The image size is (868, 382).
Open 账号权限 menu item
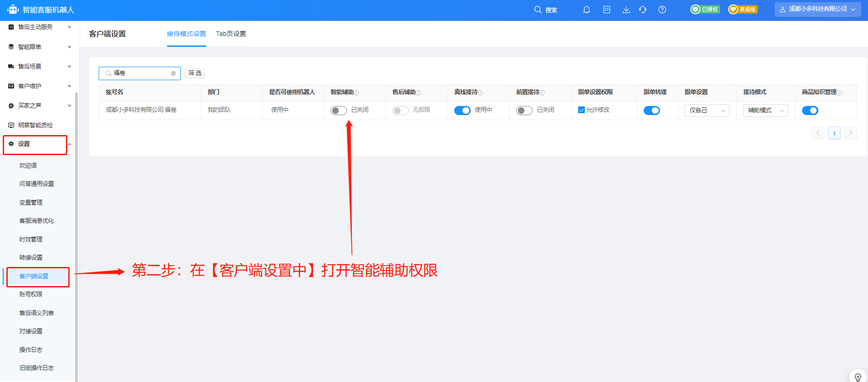click(x=31, y=295)
